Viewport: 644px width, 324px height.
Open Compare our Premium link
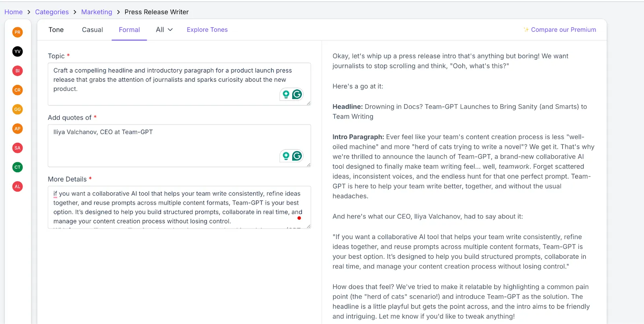coord(563,30)
